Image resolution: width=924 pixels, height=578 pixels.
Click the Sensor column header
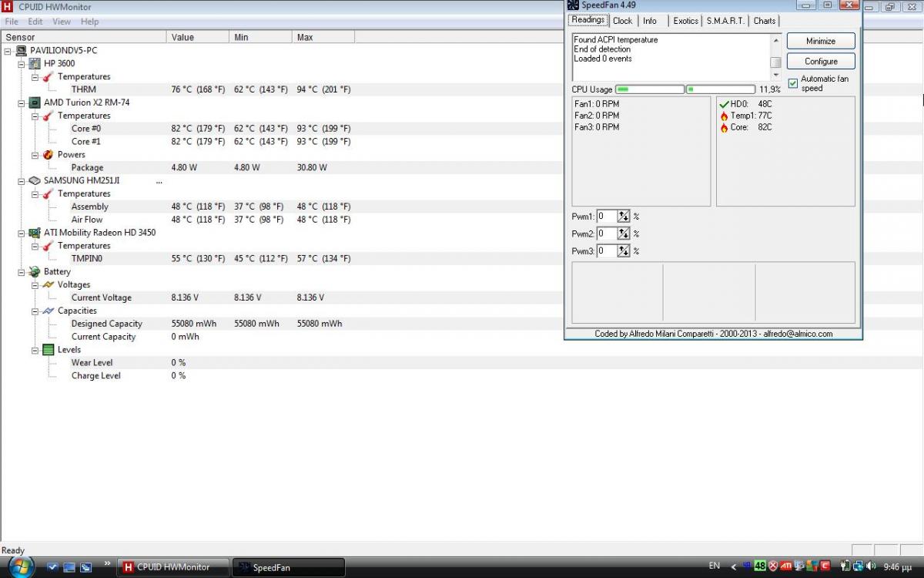point(83,37)
